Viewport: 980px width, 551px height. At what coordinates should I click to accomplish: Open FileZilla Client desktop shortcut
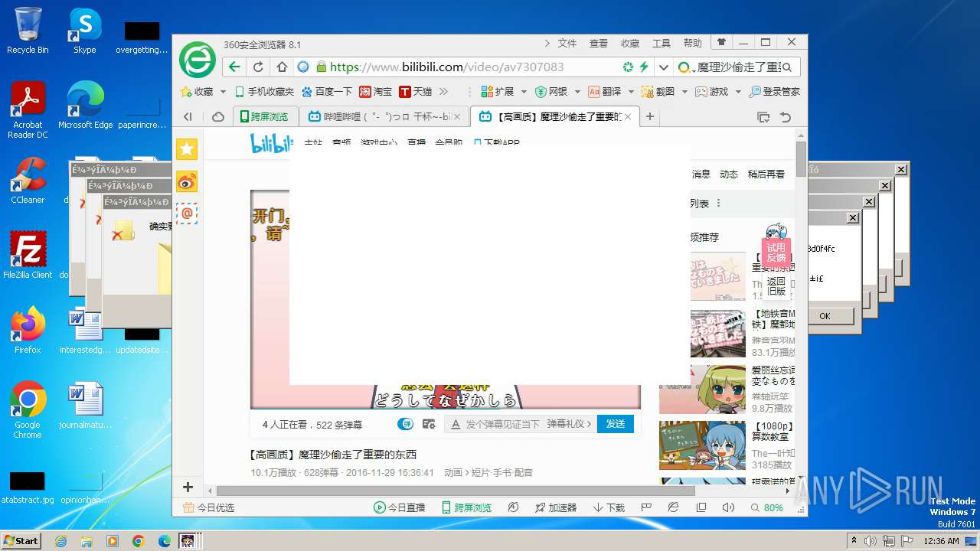click(28, 256)
